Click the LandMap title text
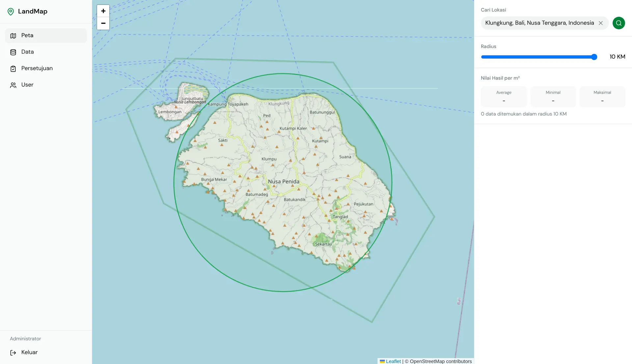The height and width of the screenshot is (364, 632). 33,12
